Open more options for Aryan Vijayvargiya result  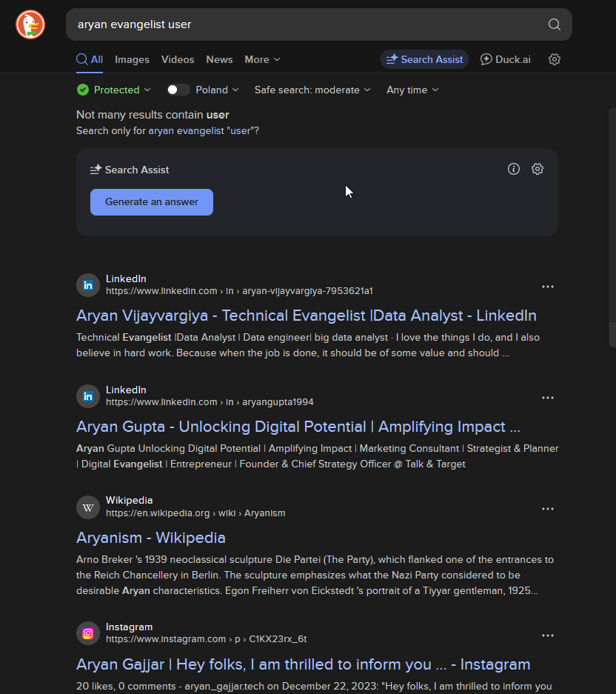coord(548,287)
